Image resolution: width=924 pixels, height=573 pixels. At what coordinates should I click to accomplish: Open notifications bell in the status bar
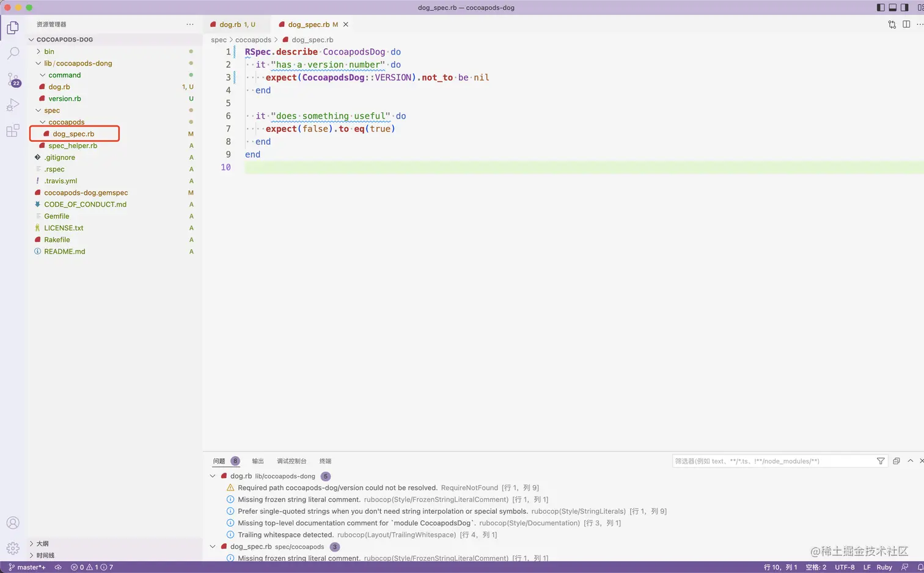point(920,568)
